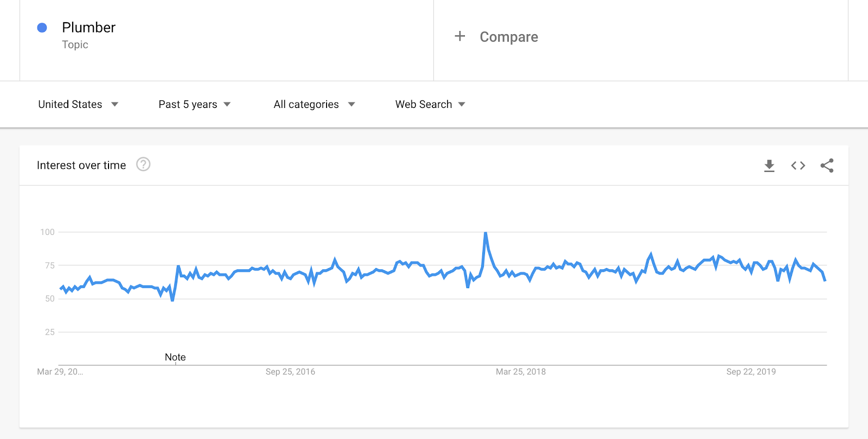Click the Note marker on the chart
The image size is (868, 439).
[x=175, y=357]
